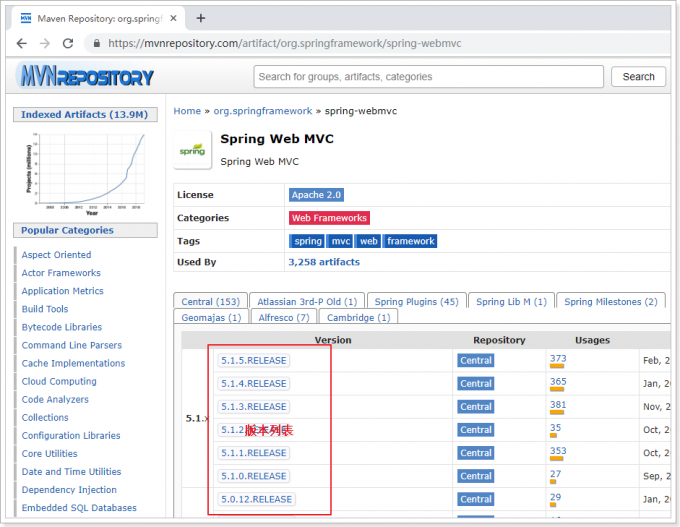Click the browser forward arrow
Image resolution: width=680 pixels, height=527 pixels.
point(45,43)
